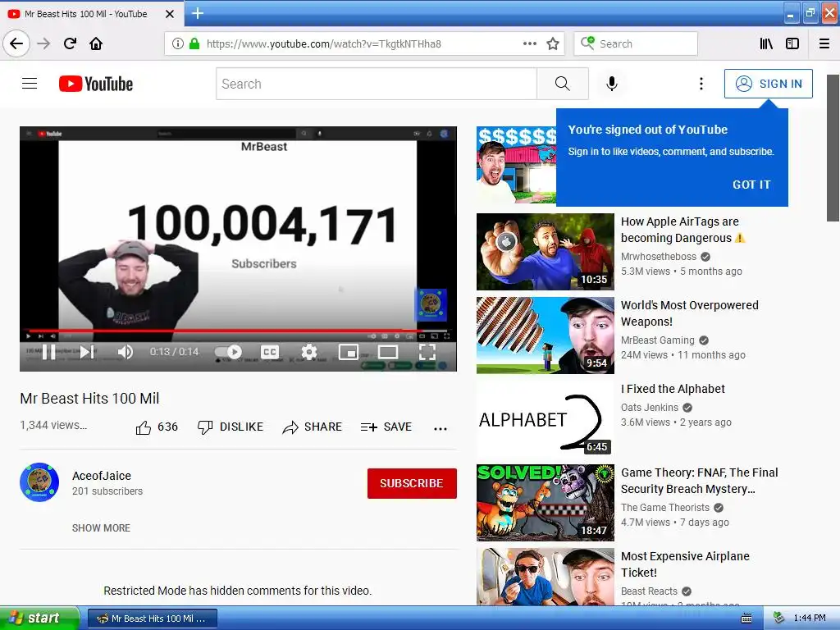Open YouTube settings three-dot menu

pyautogui.click(x=701, y=84)
